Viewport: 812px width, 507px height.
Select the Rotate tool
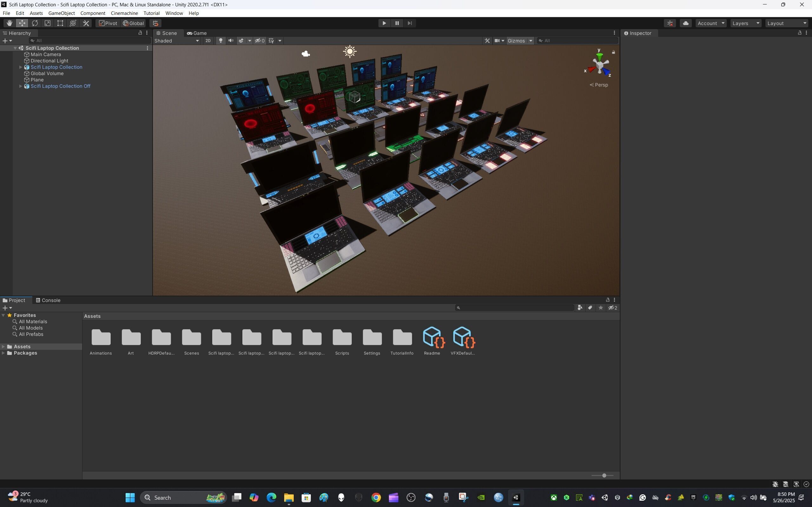click(35, 23)
